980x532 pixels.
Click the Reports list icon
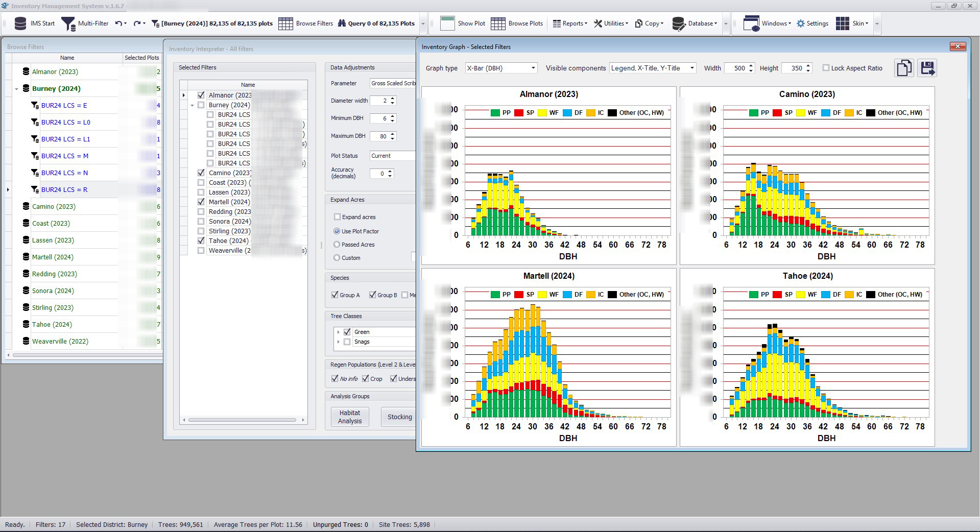point(557,23)
